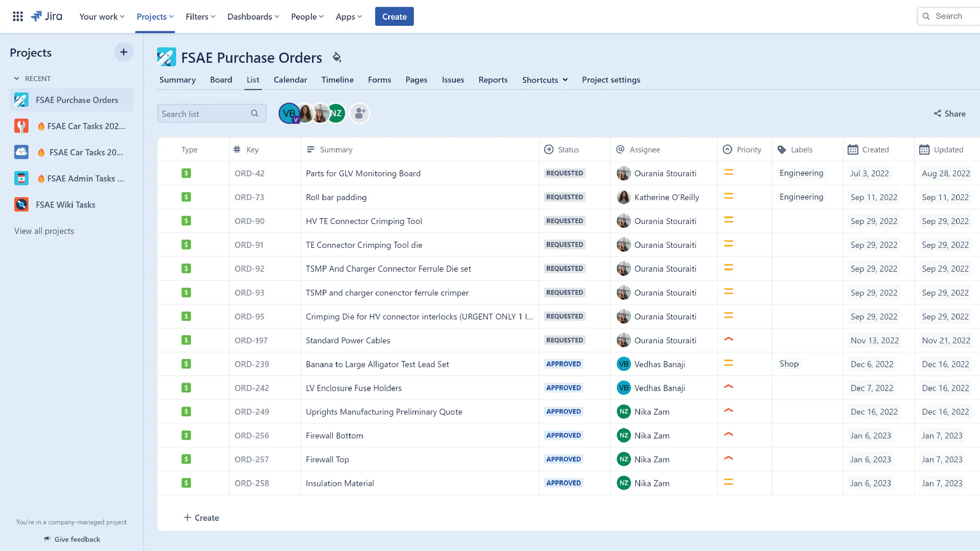Click the created date 'Jul 3, 2022'
The height and width of the screenshot is (551, 980).
(x=869, y=173)
